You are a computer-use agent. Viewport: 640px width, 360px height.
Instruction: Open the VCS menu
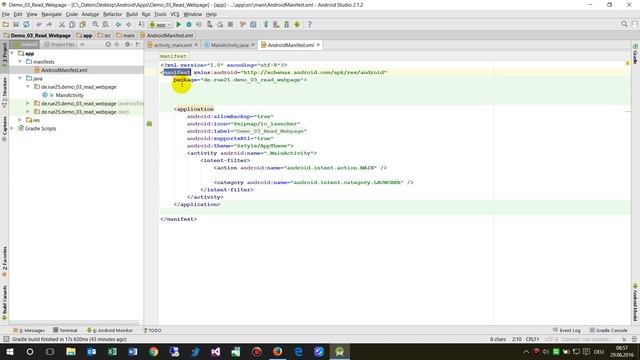[x=175, y=14]
